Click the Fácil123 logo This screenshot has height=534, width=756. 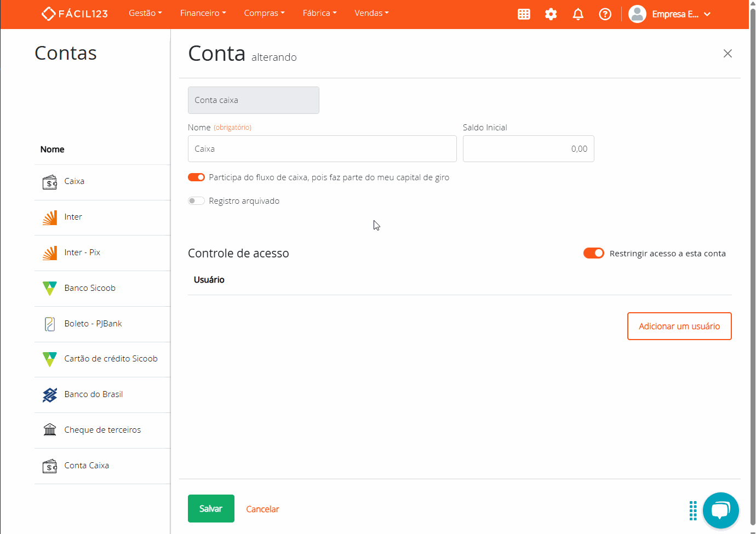[75, 14]
